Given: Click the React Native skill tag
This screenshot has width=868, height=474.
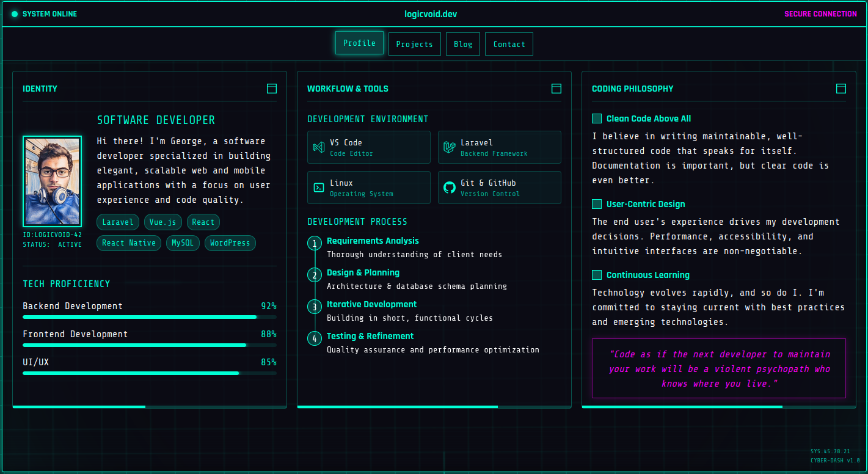Looking at the screenshot, I should [129, 243].
